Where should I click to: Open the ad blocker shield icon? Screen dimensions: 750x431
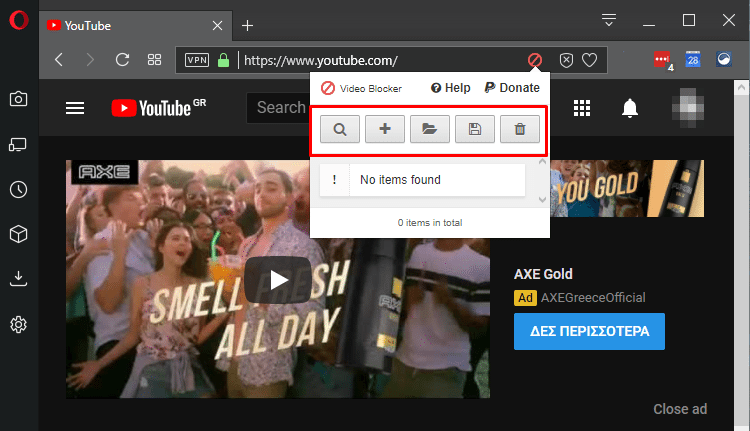tap(566, 60)
